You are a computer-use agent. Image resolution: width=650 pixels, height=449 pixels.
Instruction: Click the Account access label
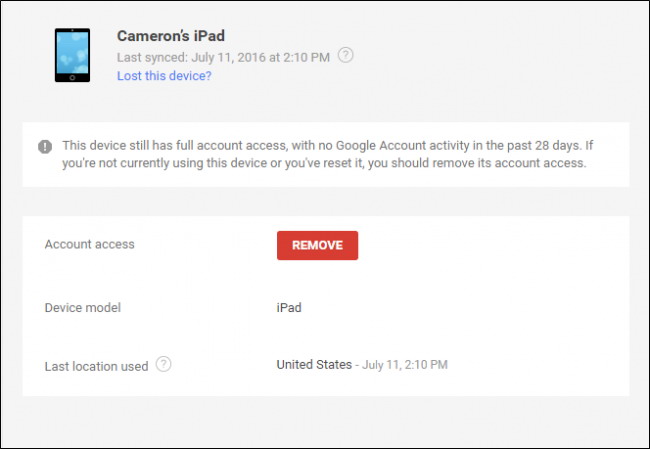(x=89, y=244)
